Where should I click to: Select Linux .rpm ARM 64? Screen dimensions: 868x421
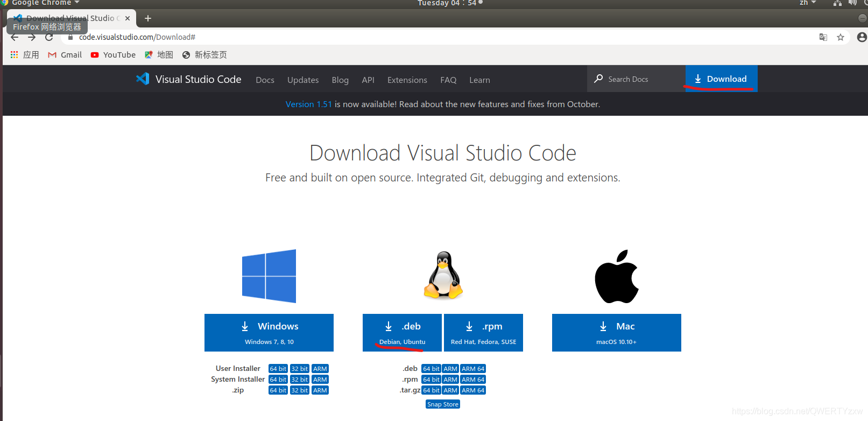(x=473, y=380)
